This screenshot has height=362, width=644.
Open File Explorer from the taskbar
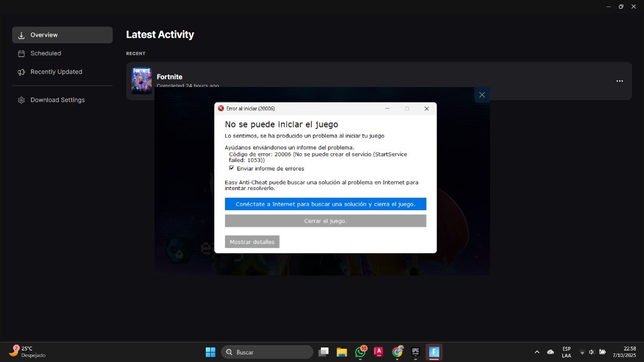coord(342,352)
